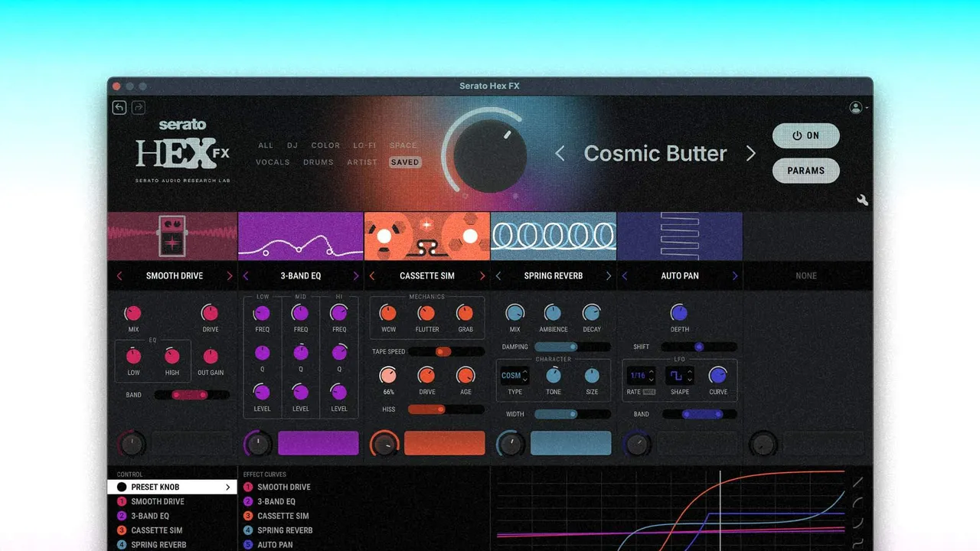Image resolution: width=980 pixels, height=551 pixels.
Task: Adjust the HISS slider
Action: [x=446, y=409]
